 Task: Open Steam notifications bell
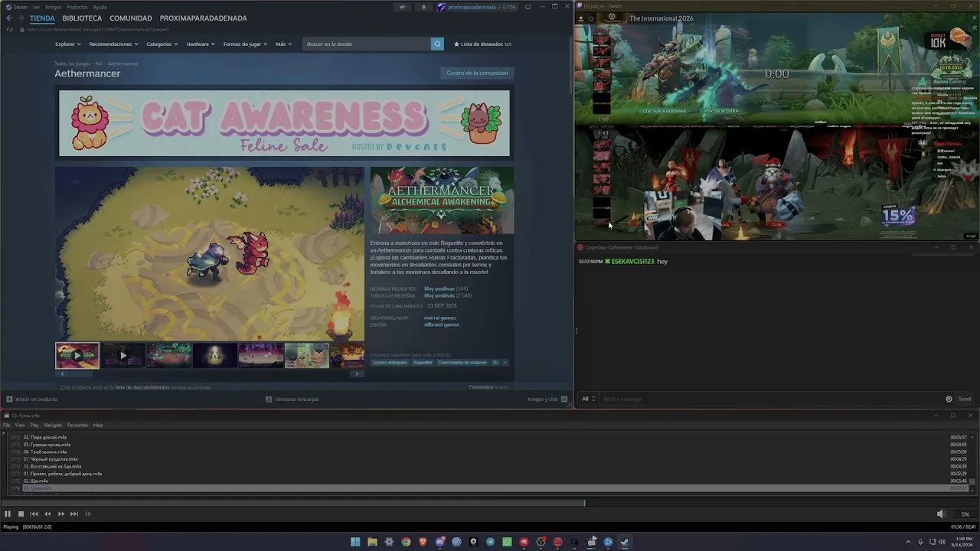click(x=423, y=8)
